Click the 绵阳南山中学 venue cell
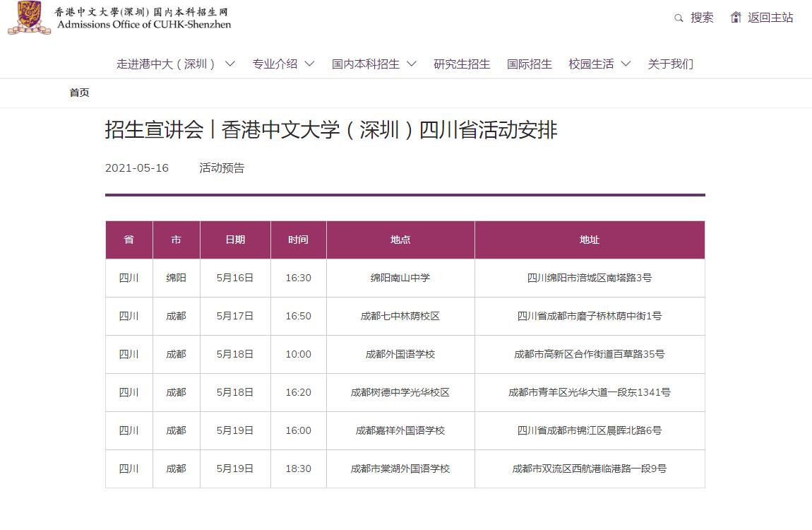812x530 pixels. tap(400, 278)
